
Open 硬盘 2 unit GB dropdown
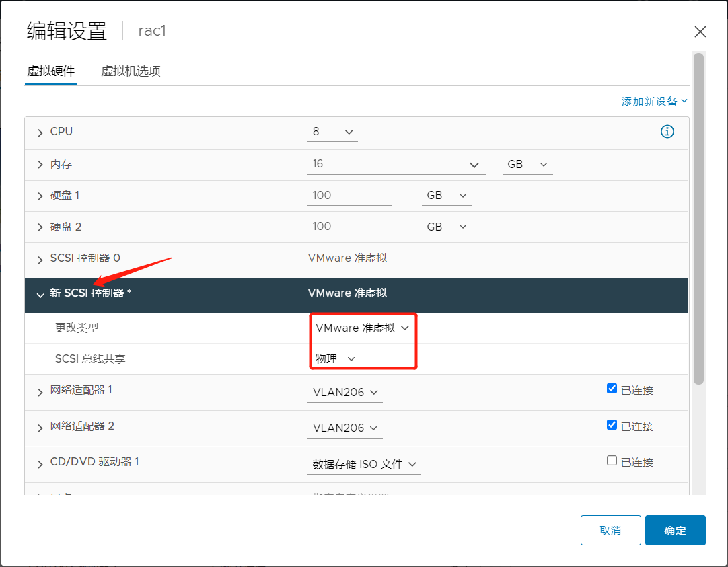click(447, 227)
